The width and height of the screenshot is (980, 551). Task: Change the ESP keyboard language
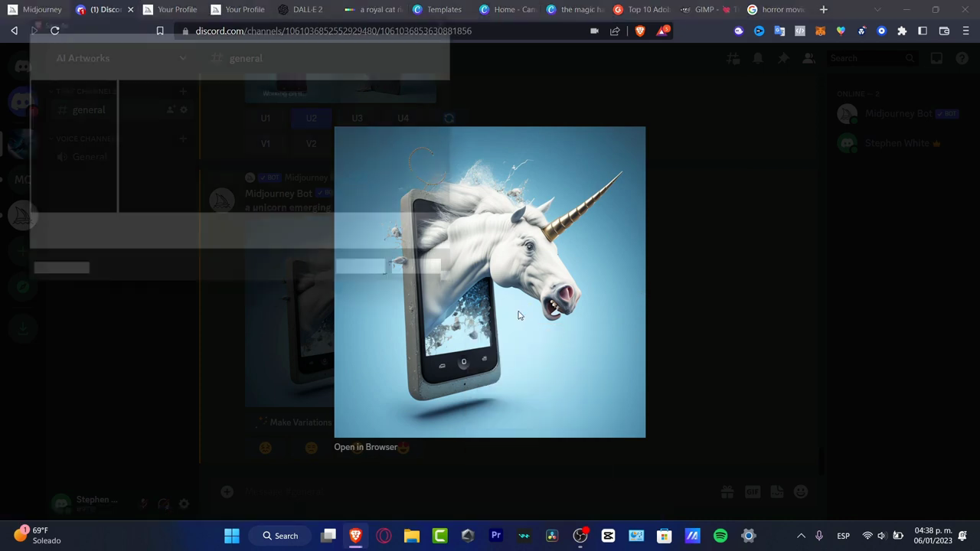pos(843,536)
